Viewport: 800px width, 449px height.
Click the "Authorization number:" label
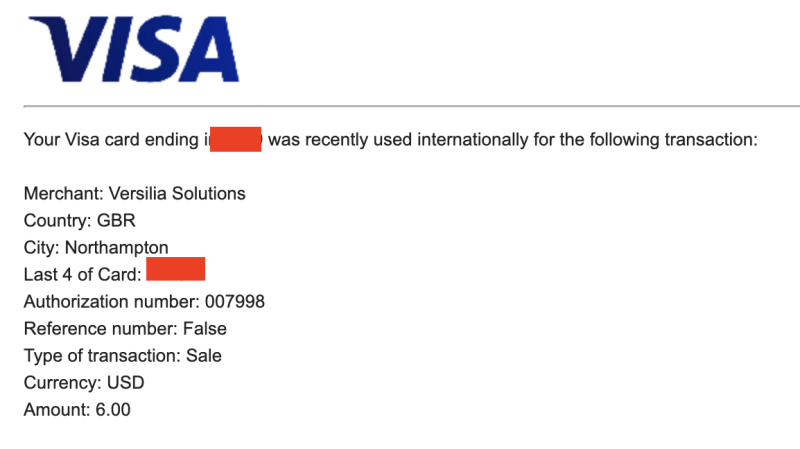click(111, 301)
